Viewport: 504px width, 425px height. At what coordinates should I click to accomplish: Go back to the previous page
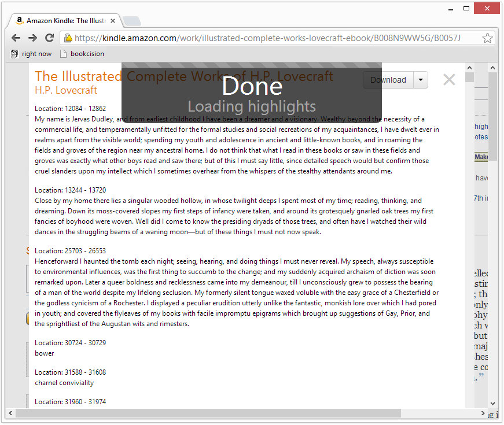coord(16,38)
